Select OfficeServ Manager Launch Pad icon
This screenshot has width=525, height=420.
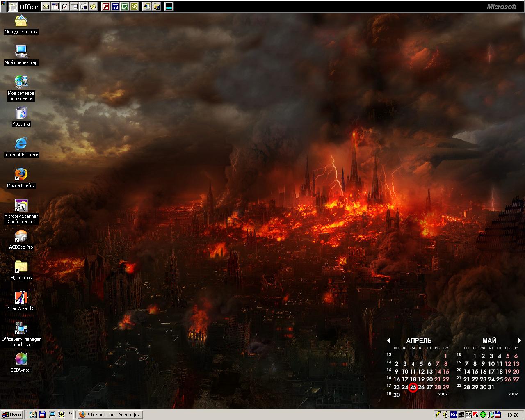[x=21, y=334]
